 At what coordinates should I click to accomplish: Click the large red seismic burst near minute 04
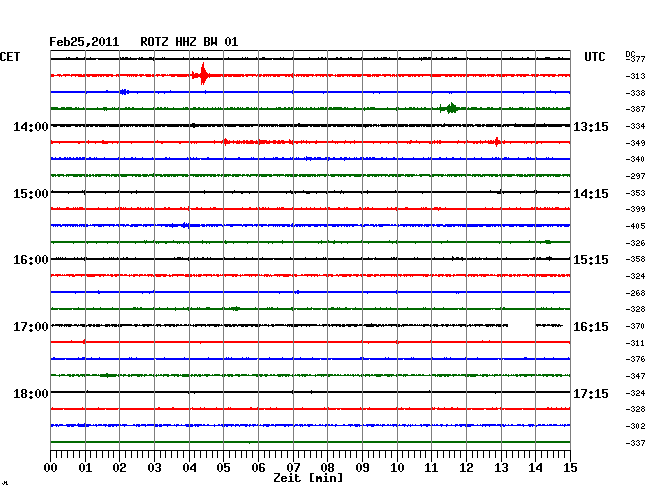click(202, 75)
